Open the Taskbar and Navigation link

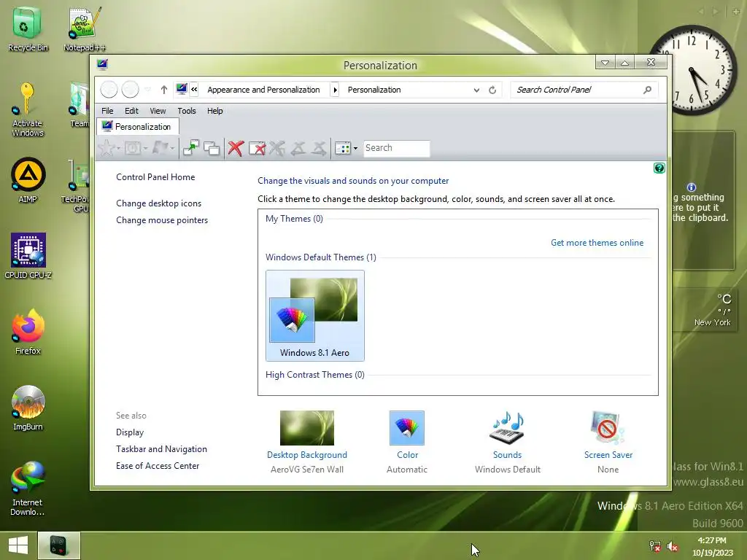161,449
